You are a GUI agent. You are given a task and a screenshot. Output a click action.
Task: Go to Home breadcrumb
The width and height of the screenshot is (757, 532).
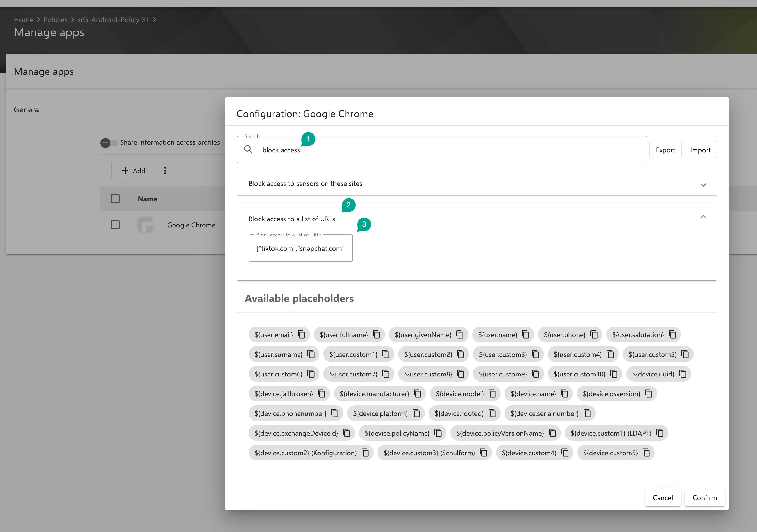[x=24, y=20]
